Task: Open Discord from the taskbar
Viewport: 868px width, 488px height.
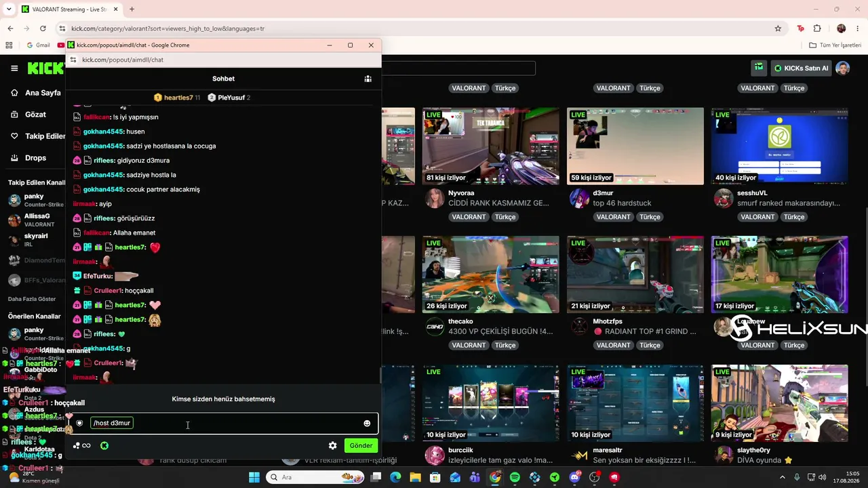Action: 575,477
